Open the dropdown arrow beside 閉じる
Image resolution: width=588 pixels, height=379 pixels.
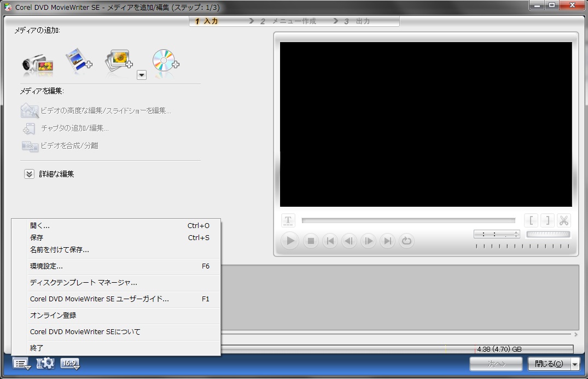point(575,364)
